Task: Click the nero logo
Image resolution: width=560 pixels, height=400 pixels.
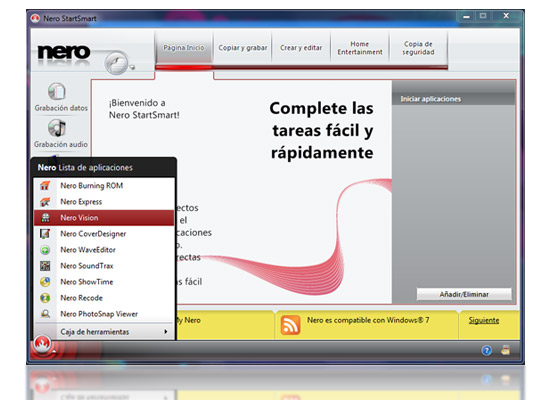Action: tap(64, 52)
